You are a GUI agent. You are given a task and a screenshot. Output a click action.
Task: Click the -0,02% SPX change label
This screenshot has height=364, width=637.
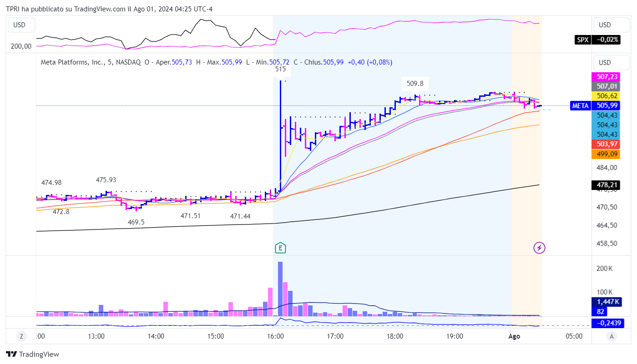coord(606,40)
